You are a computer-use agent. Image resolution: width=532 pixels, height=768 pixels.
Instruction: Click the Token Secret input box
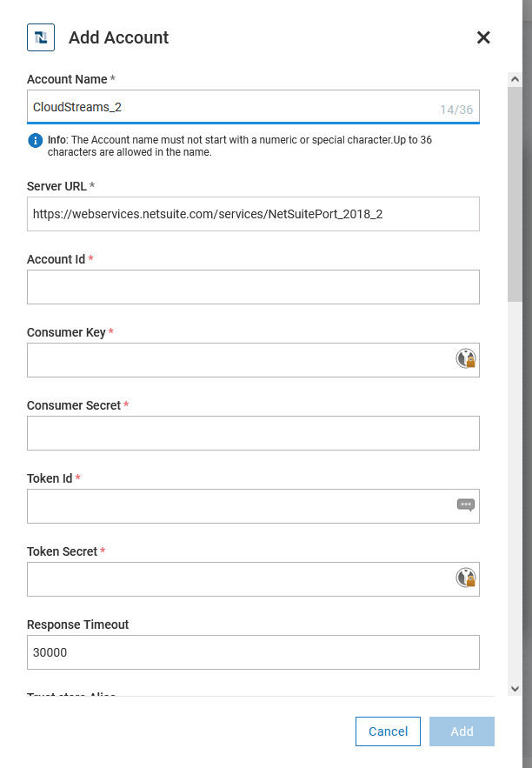(217, 578)
